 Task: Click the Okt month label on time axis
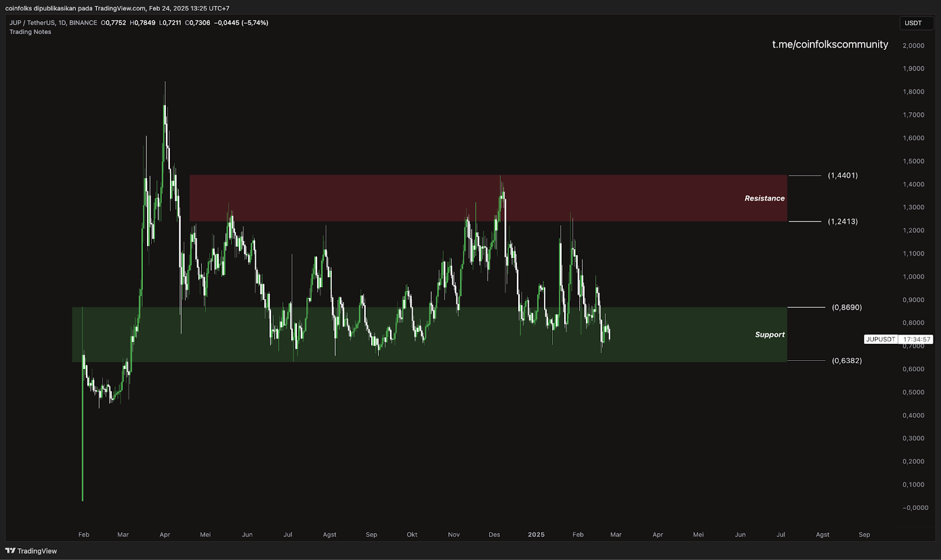tap(412, 535)
